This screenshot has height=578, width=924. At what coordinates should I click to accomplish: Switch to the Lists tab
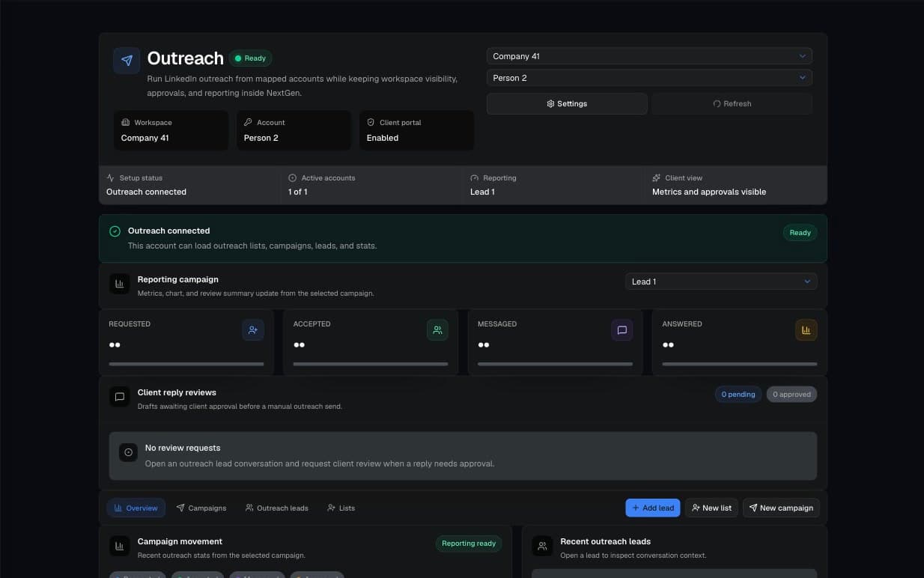click(341, 508)
